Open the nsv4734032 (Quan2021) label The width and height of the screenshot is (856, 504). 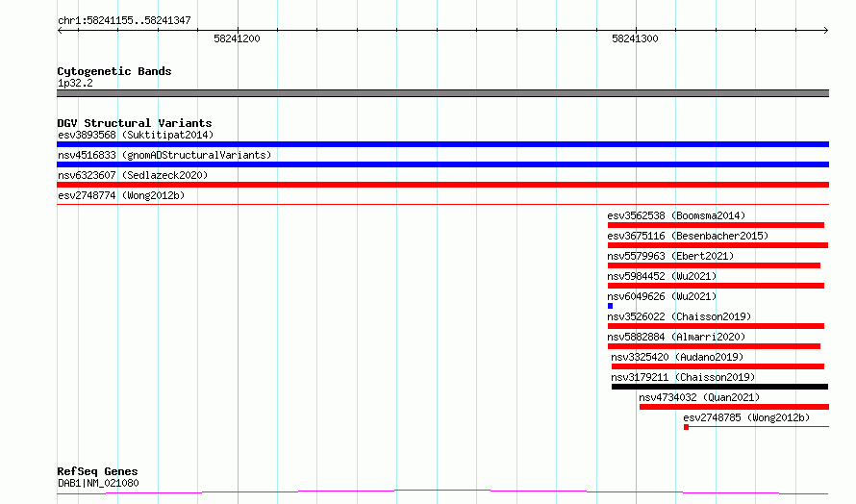[699, 397]
